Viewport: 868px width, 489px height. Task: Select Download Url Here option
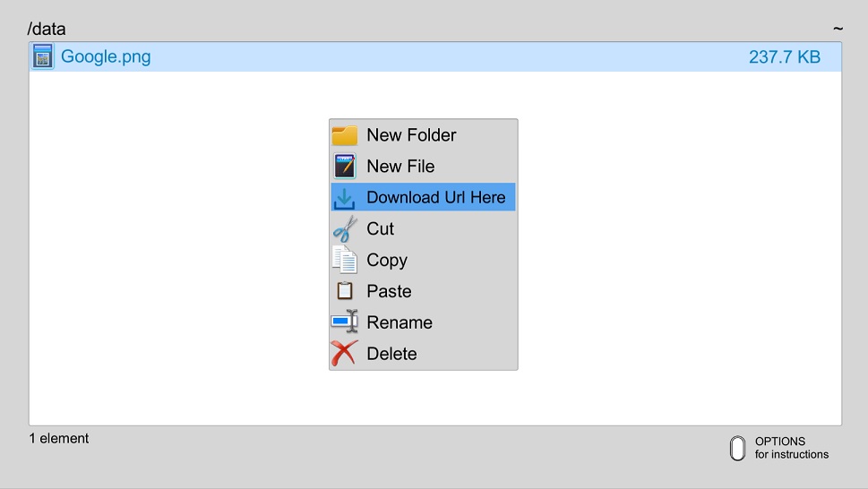[x=424, y=197]
